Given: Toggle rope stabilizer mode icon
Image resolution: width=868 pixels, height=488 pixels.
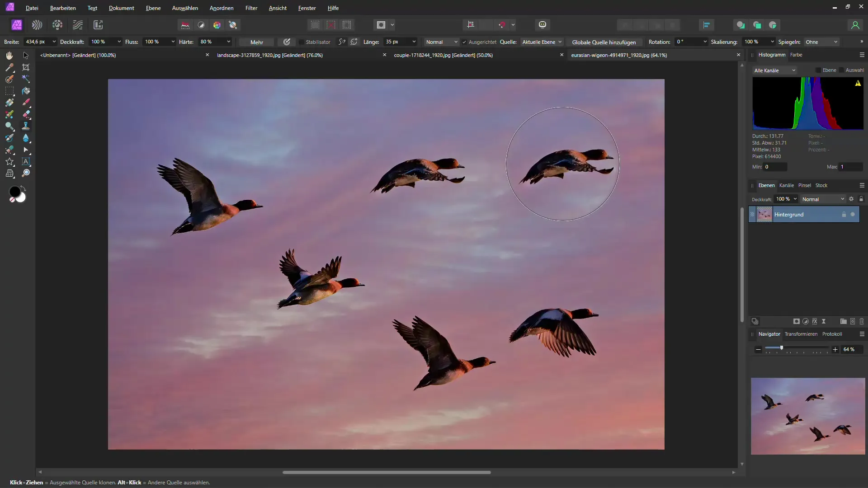Looking at the screenshot, I should click(x=342, y=42).
